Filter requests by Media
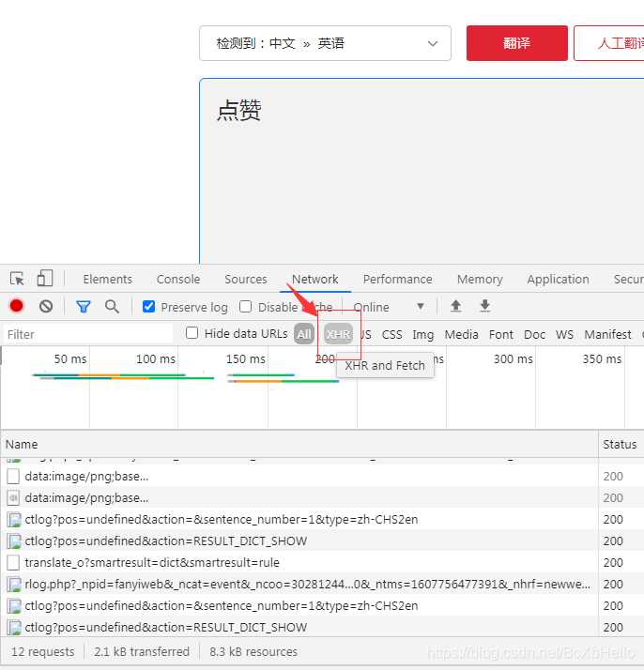The width and height of the screenshot is (644, 670). pos(462,334)
